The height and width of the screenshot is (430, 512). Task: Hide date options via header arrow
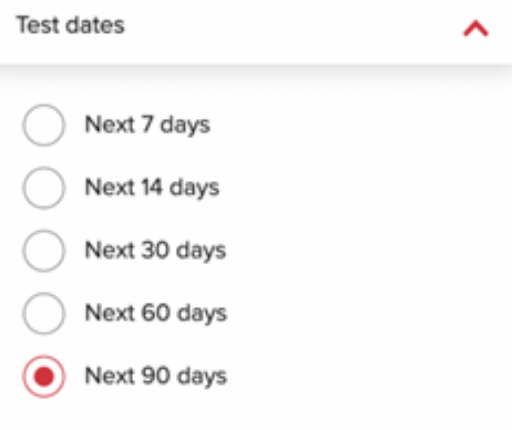pyautogui.click(x=476, y=28)
